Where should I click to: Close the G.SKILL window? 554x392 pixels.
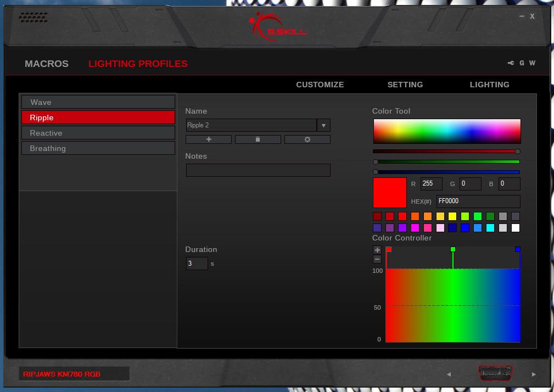532,16
